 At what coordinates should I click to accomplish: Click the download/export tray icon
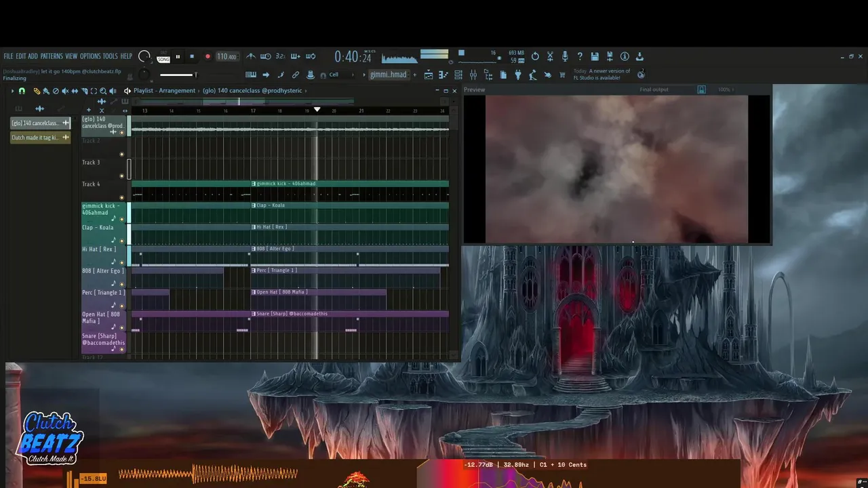[x=639, y=56]
